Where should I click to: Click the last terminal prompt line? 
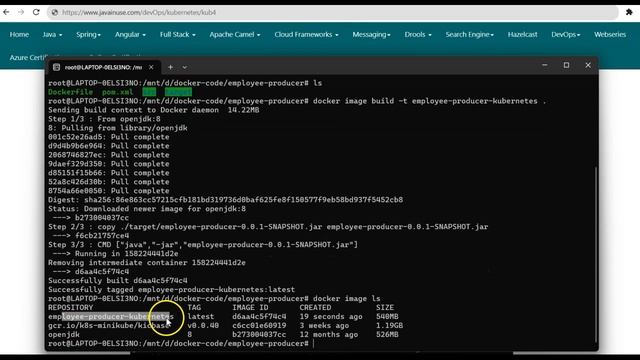click(178, 344)
